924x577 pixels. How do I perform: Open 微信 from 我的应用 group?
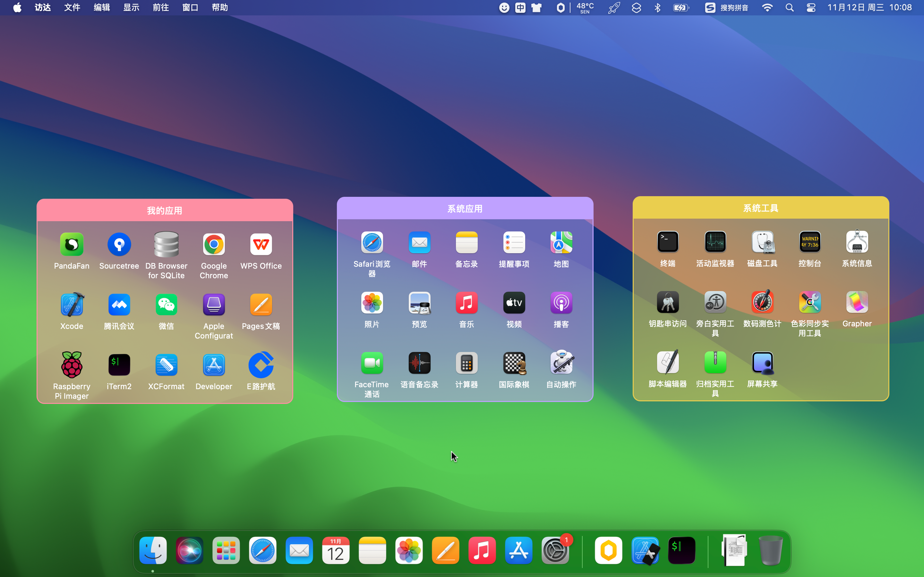[166, 304]
